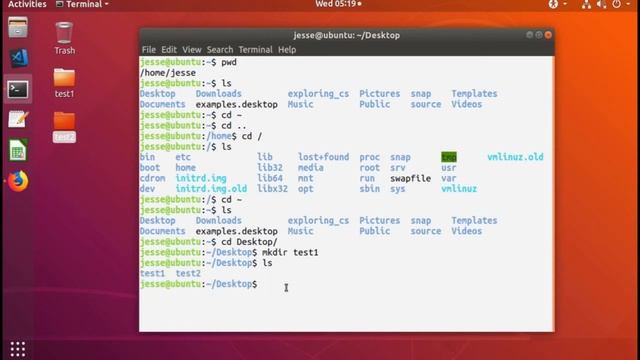The image size is (640, 360).
Task: Click the power icon in top bar
Action: click(x=616, y=4)
